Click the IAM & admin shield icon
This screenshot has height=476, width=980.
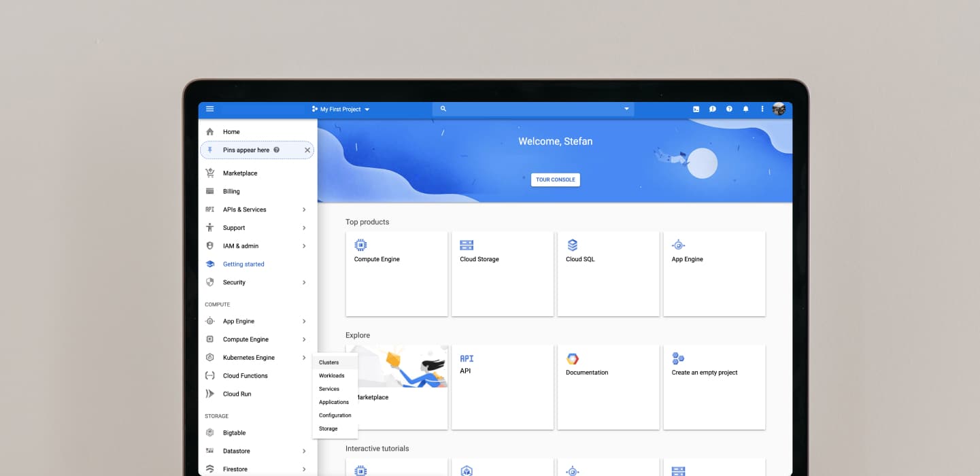pyautogui.click(x=210, y=246)
